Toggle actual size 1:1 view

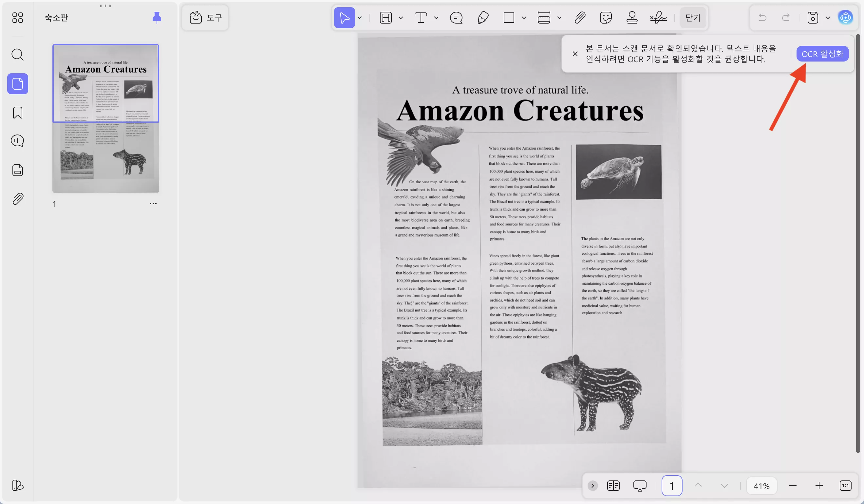[845, 485]
